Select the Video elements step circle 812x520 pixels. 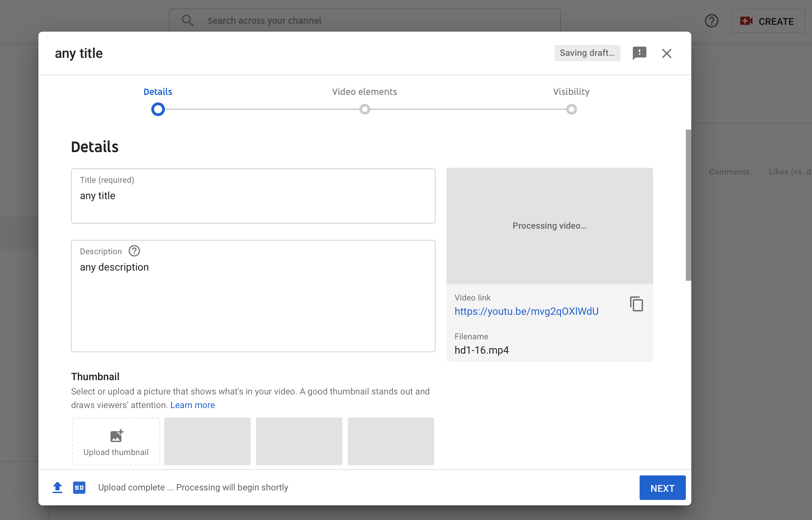(365, 109)
